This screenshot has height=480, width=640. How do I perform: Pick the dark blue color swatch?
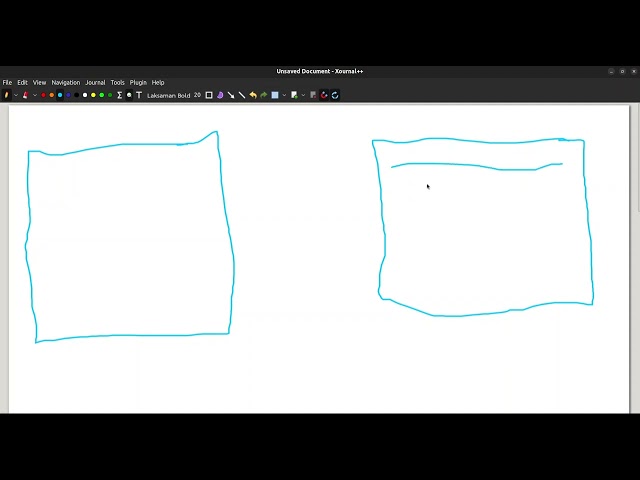[68, 95]
